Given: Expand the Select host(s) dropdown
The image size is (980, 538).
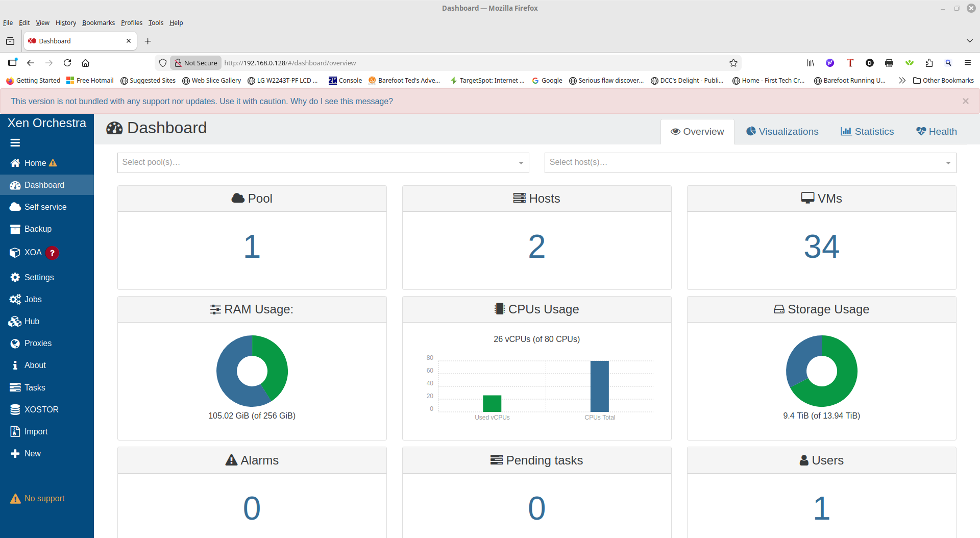Looking at the screenshot, I should point(750,162).
